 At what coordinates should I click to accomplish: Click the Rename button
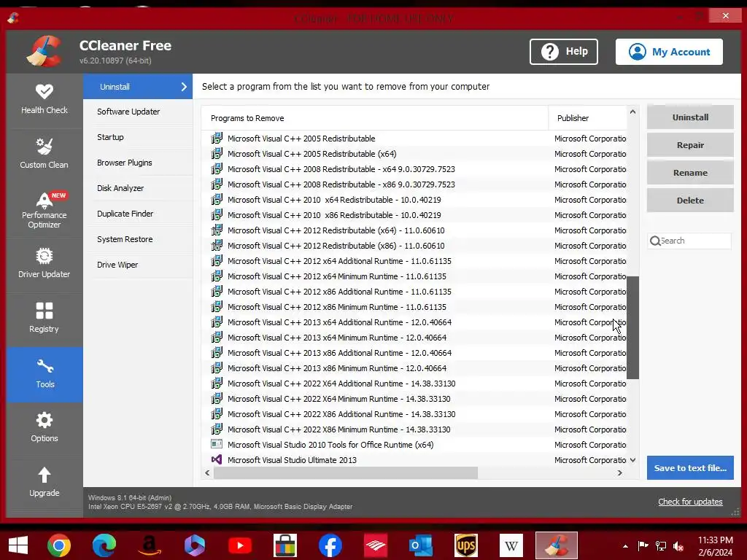click(690, 172)
